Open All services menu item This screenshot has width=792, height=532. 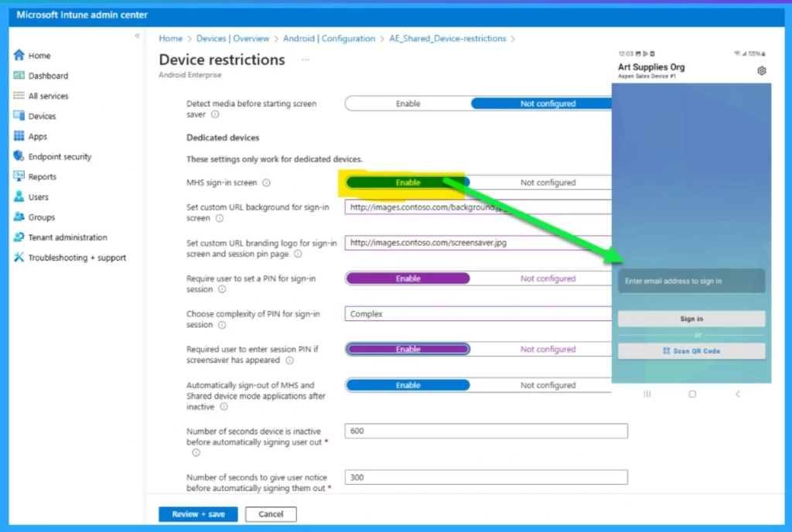49,96
